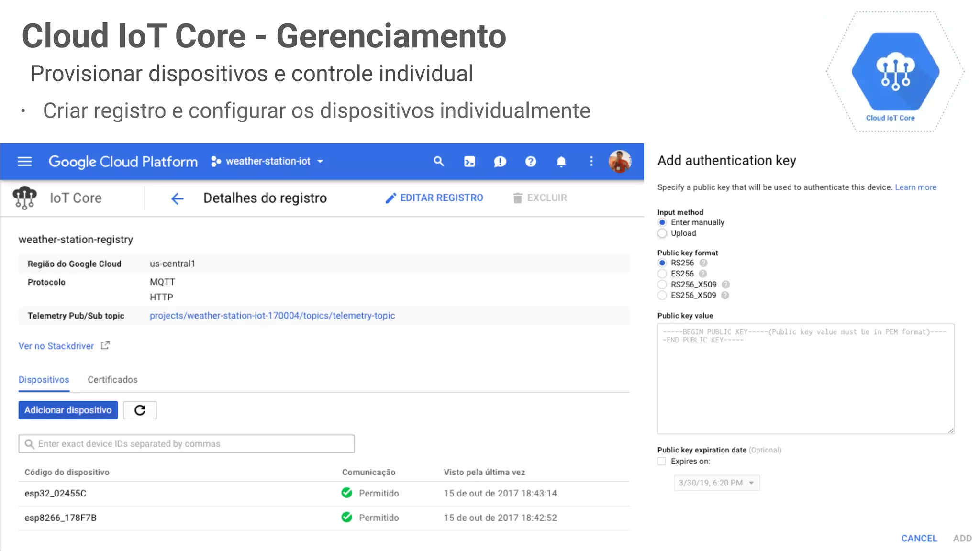Open the Learn more link

tap(916, 187)
